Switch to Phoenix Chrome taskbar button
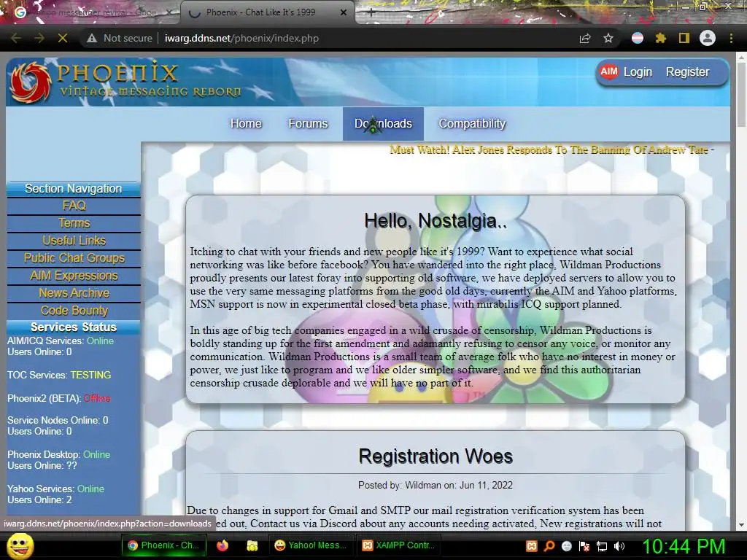 pos(164,545)
